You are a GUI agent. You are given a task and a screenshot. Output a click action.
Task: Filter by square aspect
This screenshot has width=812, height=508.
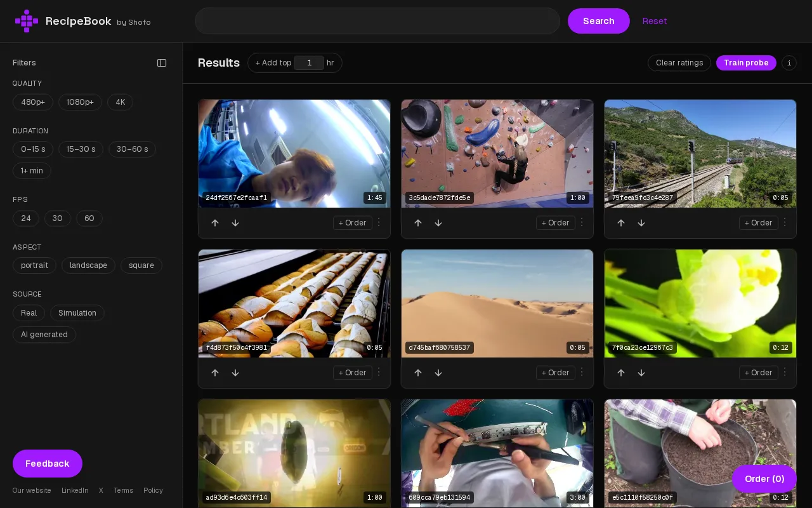tap(141, 265)
